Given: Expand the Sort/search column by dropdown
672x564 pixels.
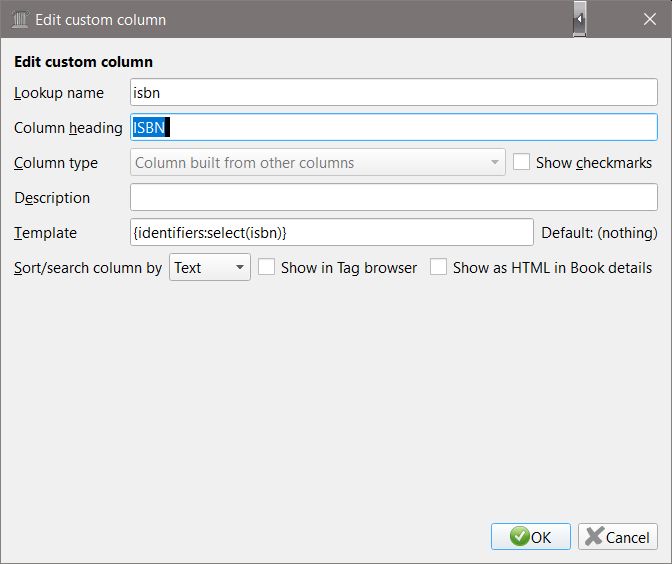Looking at the screenshot, I should [210, 268].
